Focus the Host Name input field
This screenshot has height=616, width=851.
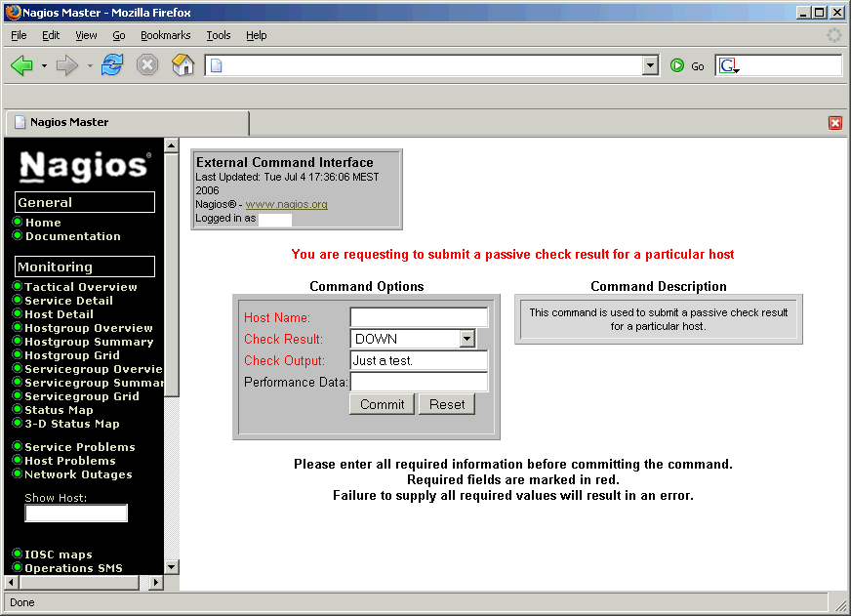(x=419, y=317)
